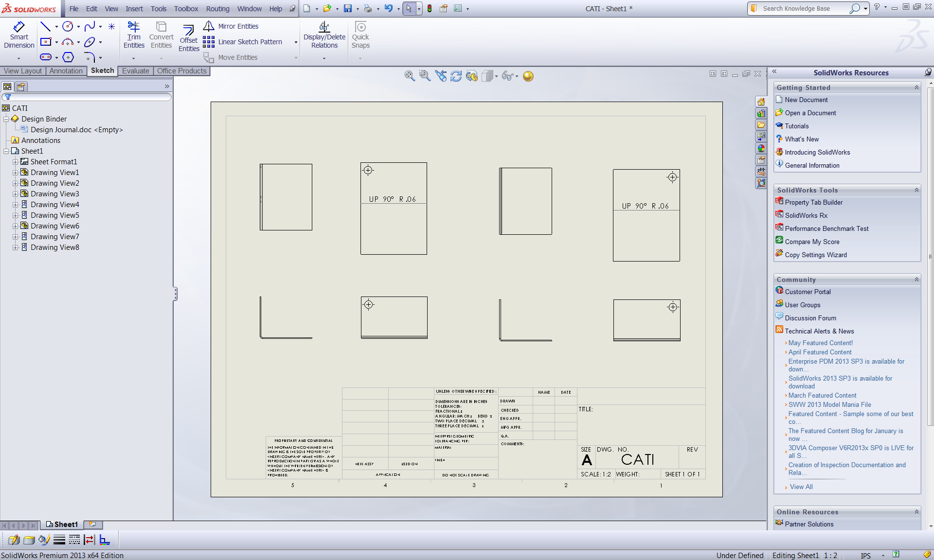Expand Sheet Format1 tree node

click(x=15, y=162)
